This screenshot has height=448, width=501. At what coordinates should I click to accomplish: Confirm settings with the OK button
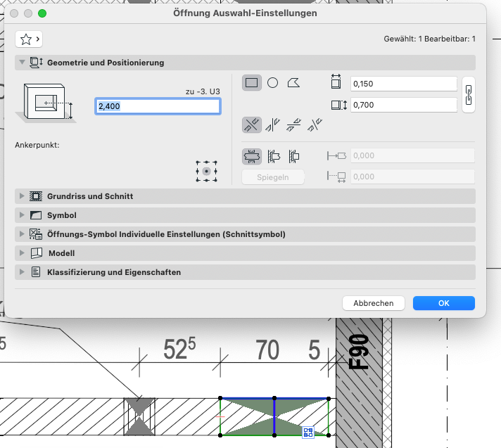(443, 303)
